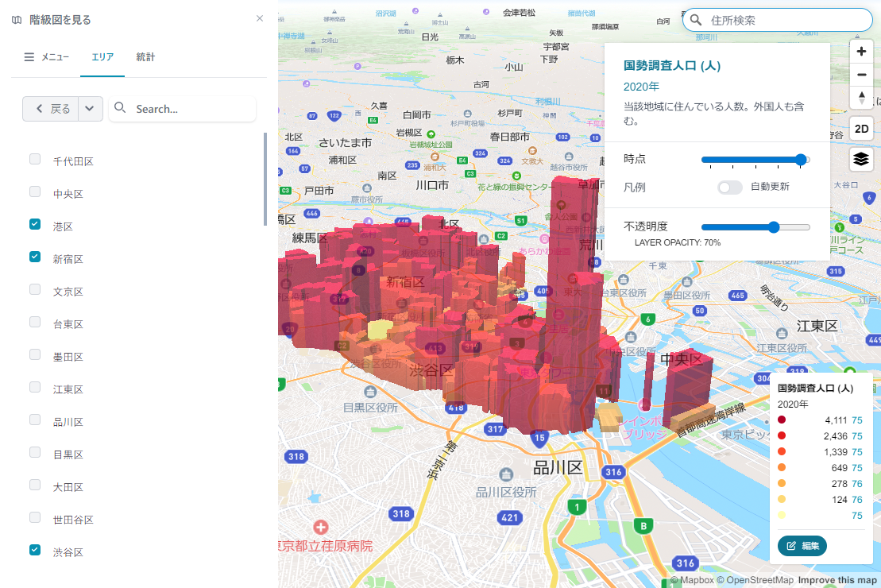
Task: Click route 318 shield near 品川区役所
Action: pyautogui.click(x=401, y=514)
